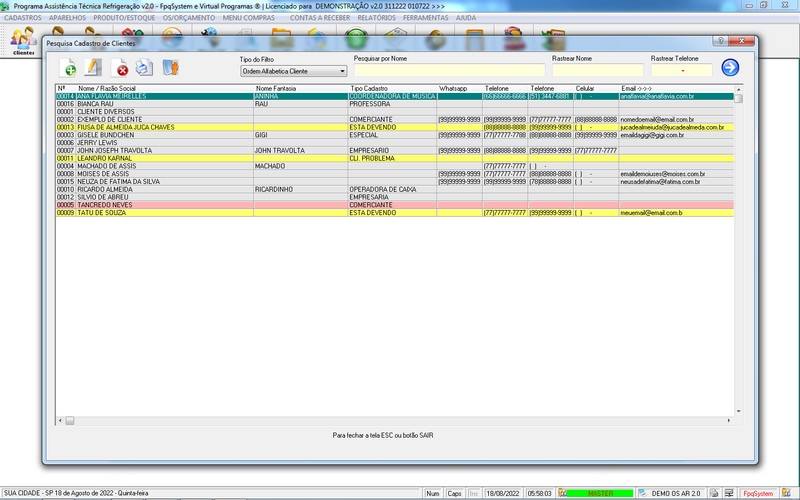Click the Nome Fantasia column header
The width and height of the screenshot is (800, 500).
[276, 88]
